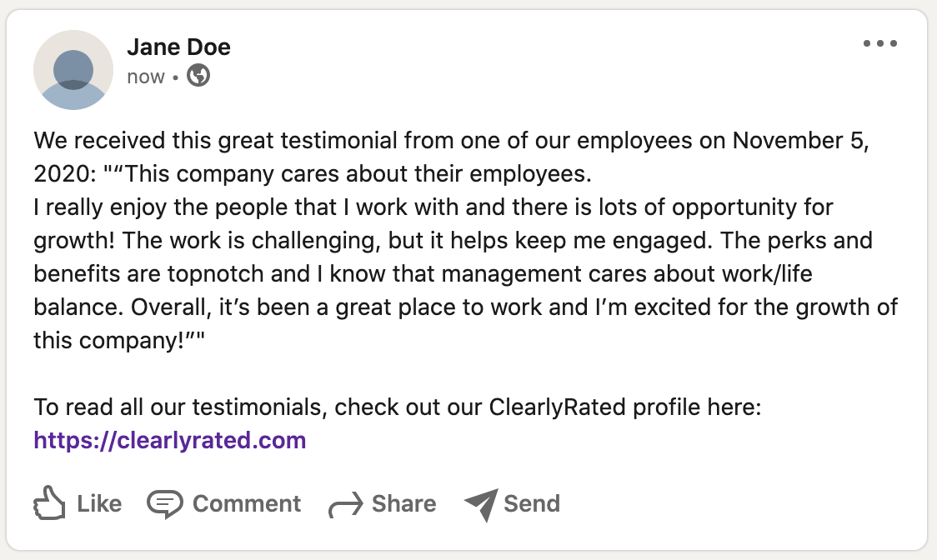Click the line starting "benefits are topnotch"
The image size is (937, 560).
423,273
